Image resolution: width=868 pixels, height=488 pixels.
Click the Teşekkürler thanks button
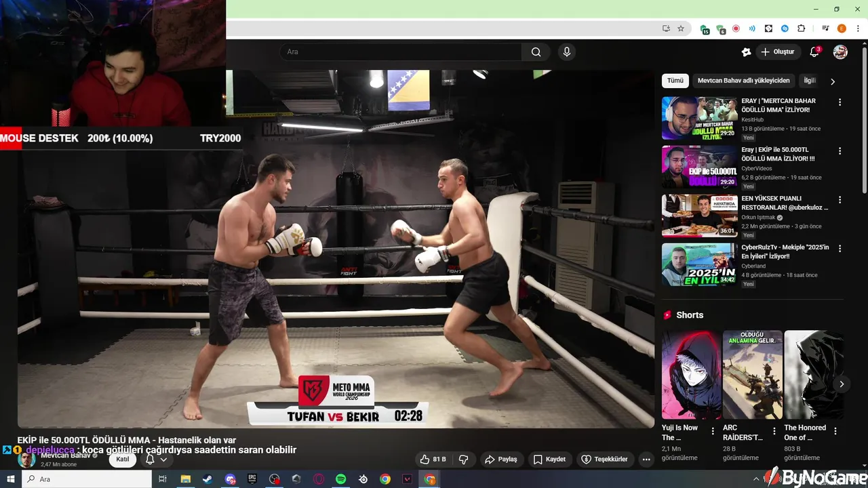(606, 460)
